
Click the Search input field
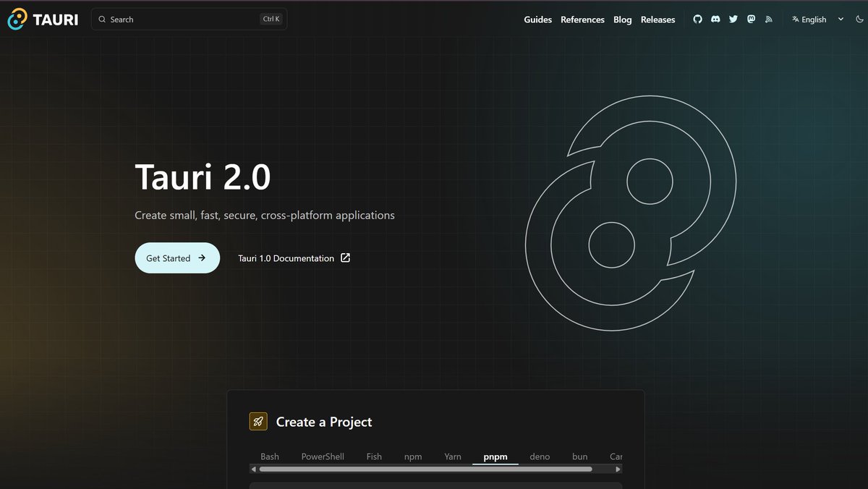(x=189, y=20)
